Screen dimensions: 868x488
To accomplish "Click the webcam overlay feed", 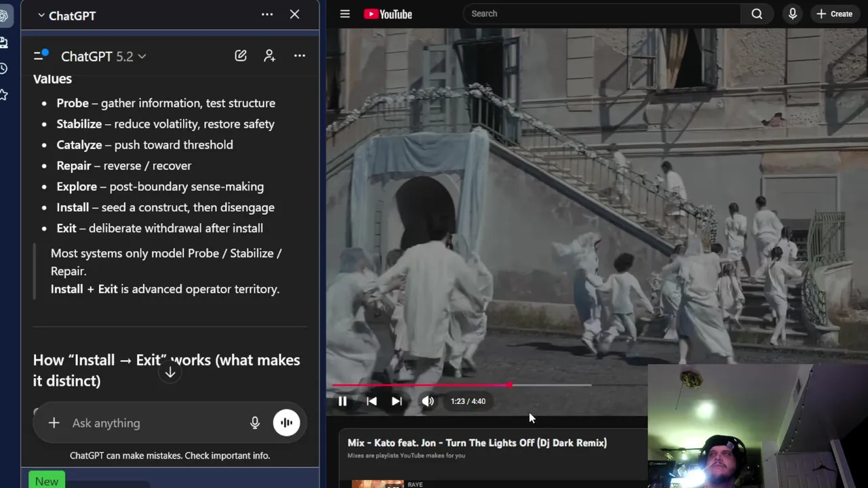I will coord(757,426).
